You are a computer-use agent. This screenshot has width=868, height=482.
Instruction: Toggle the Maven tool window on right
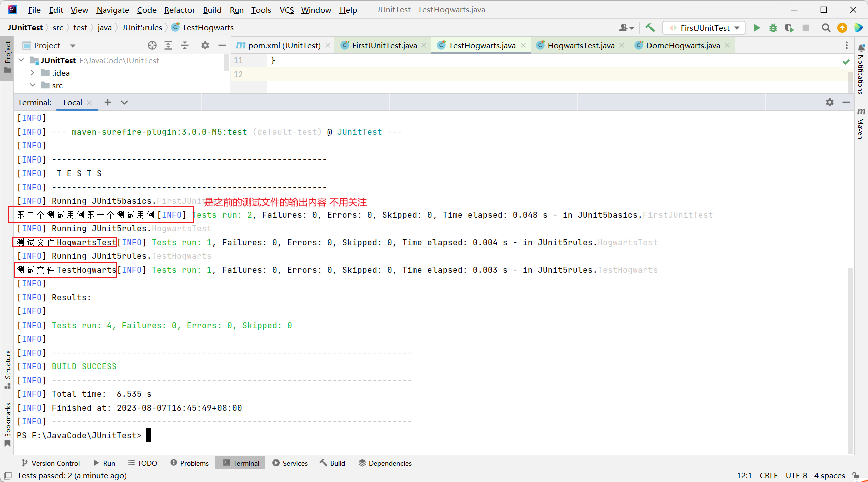861,123
